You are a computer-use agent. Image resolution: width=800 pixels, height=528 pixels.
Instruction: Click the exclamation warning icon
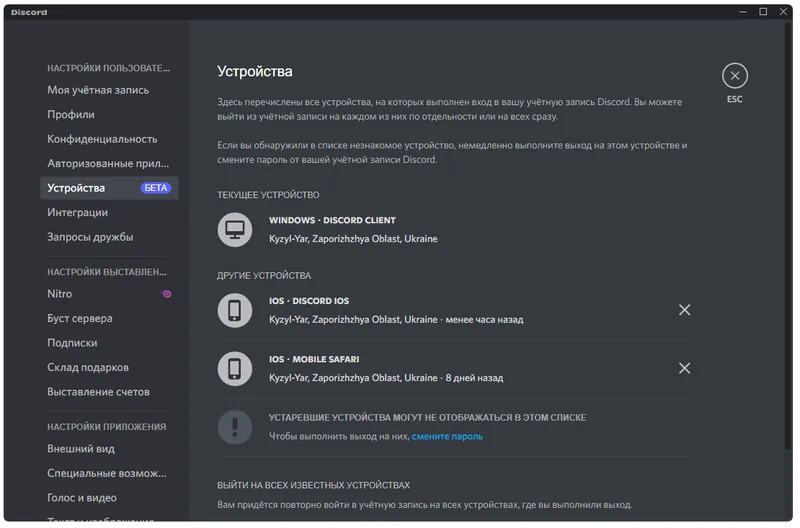click(235, 427)
